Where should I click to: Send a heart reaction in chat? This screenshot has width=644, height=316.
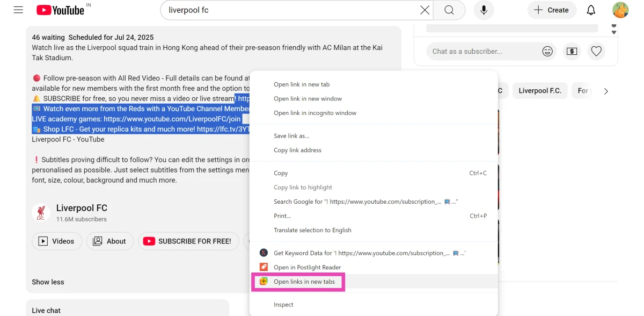[x=596, y=51]
